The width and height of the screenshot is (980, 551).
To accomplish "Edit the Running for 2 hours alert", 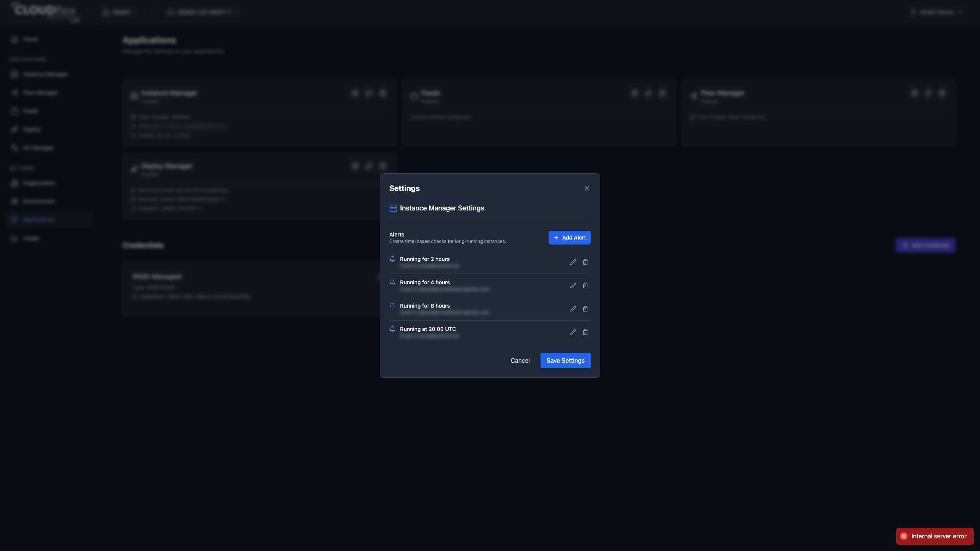I will (573, 262).
